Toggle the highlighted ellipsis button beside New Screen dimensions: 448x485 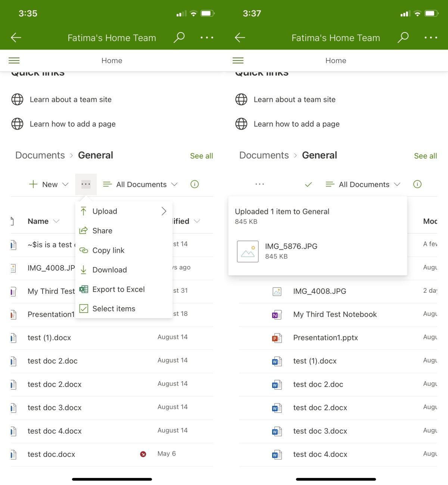[x=86, y=184]
